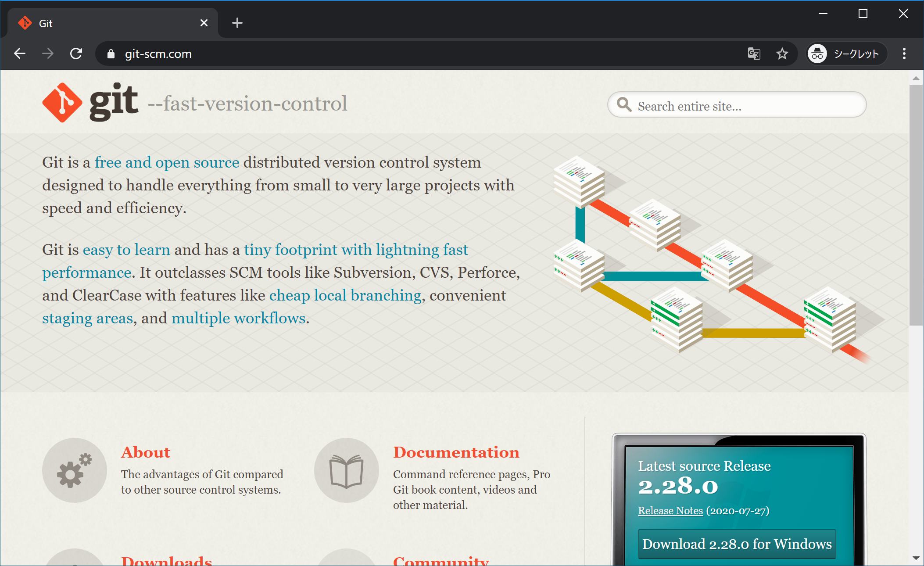Click the scrollbar down arrow
924x566 pixels.
click(916, 558)
